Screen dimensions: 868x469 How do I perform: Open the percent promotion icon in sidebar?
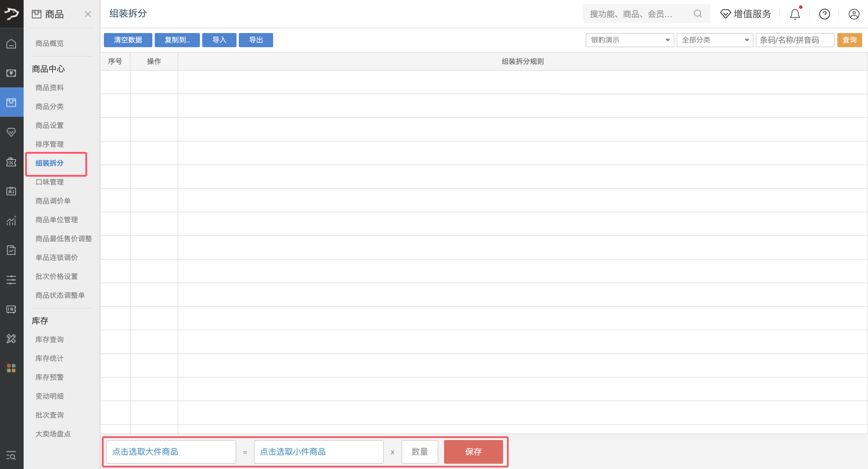(x=12, y=162)
